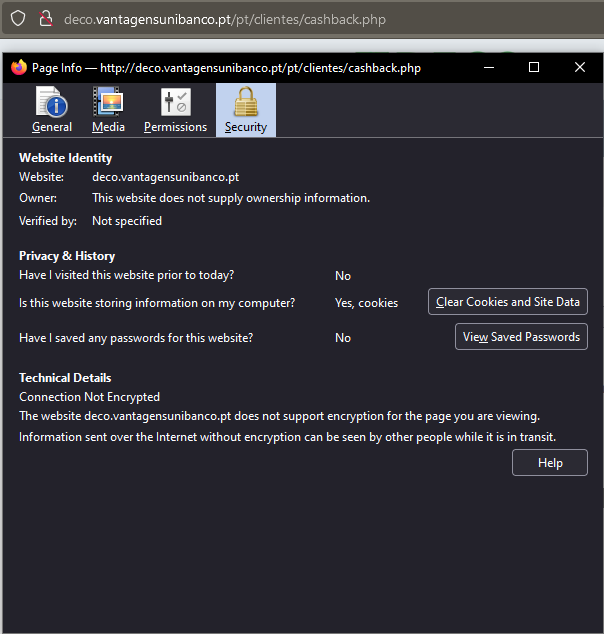Click the tracking protection shield icon

(x=18, y=19)
